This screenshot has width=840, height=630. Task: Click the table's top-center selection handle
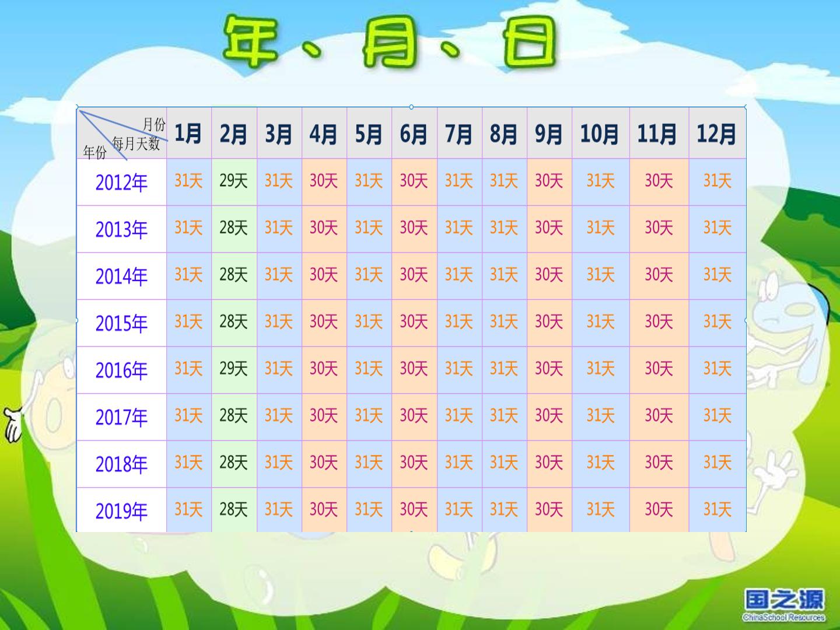(x=411, y=107)
